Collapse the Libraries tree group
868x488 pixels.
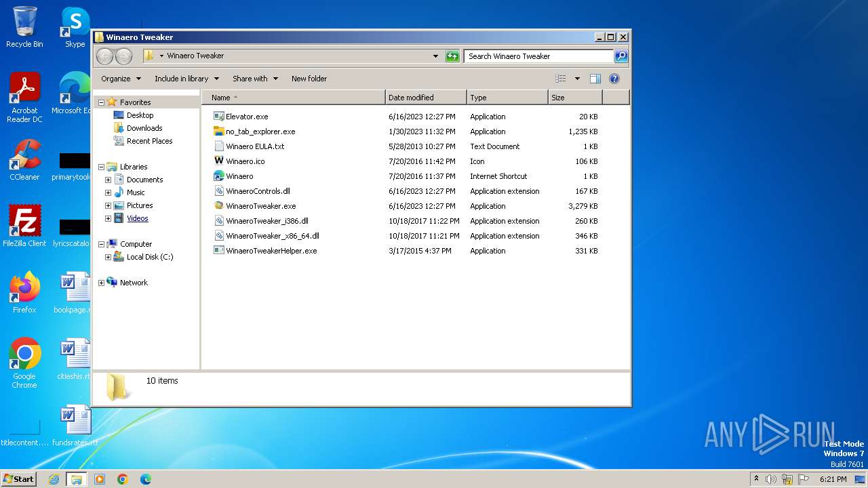pyautogui.click(x=101, y=167)
